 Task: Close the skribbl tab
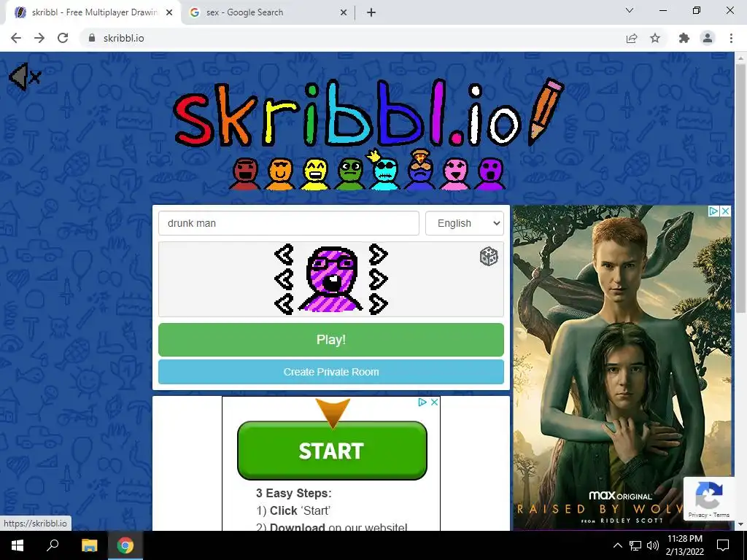(x=169, y=12)
